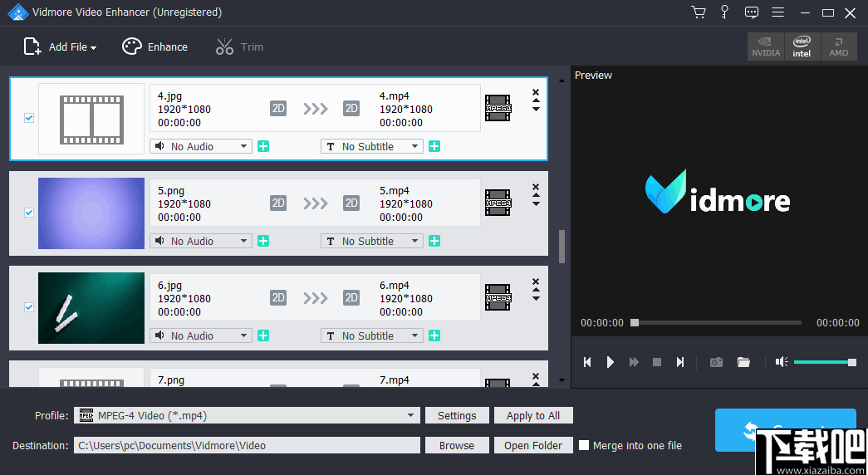The image size is (868, 475).
Task: Open audio dropdown for 6.jpg
Action: [x=201, y=335]
